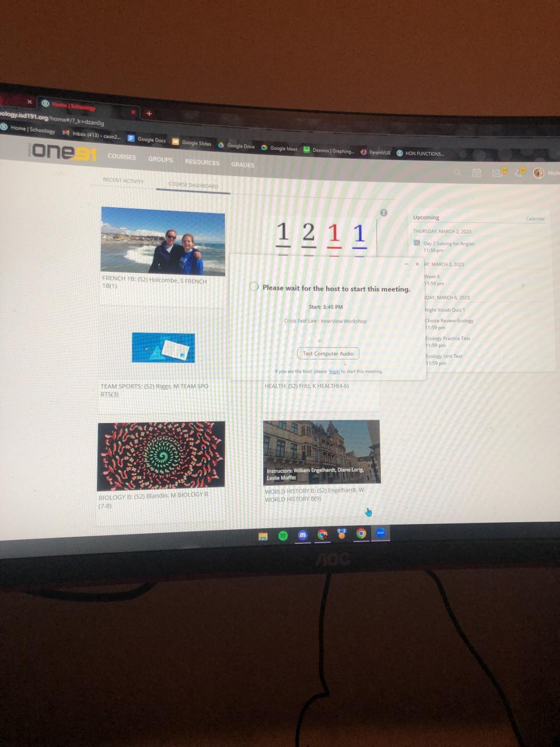Open the Desmos Graphing bookmark
The width and height of the screenshot is (560, 747).
coord(329,151)
